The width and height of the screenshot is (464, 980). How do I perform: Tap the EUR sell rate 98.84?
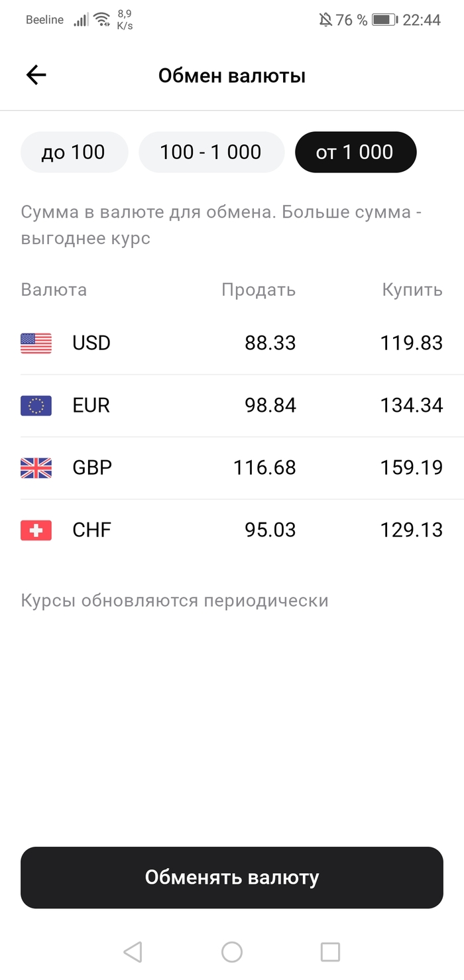pyautogui.click(x=270, y=405)
